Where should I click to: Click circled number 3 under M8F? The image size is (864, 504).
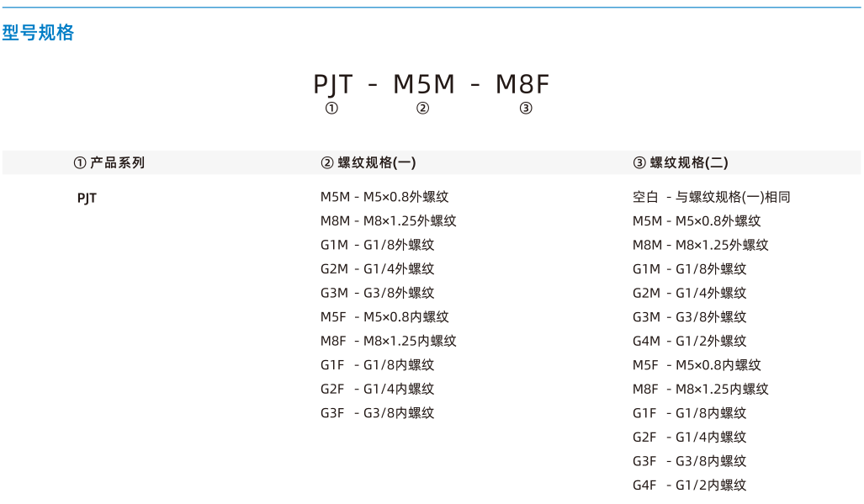[x=526, y=109]
